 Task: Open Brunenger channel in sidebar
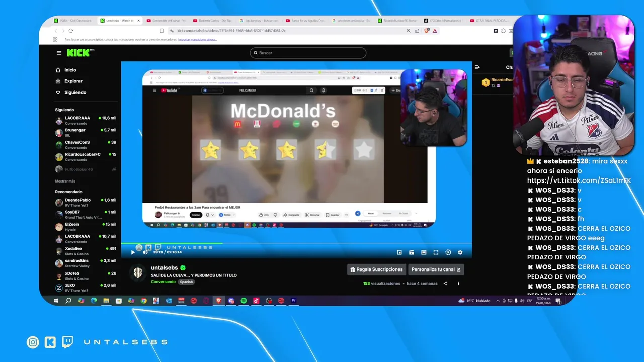[x=86, y=133]
